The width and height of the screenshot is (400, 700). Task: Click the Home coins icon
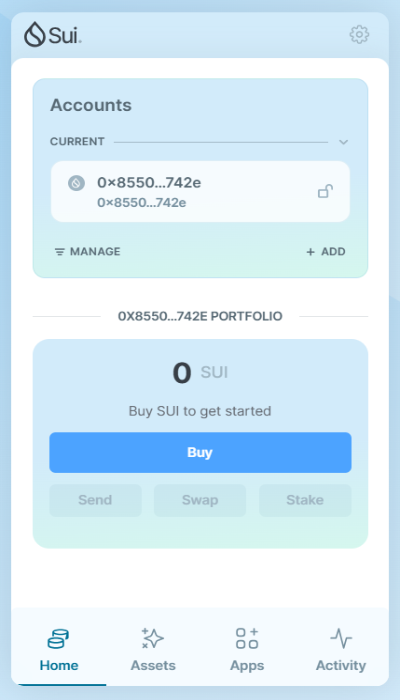point(58,638)
